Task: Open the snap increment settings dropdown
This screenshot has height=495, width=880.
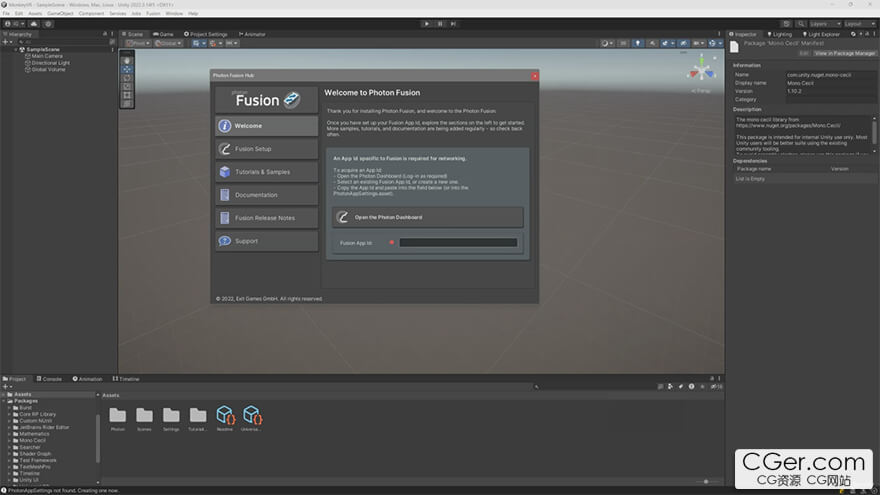Action: [232, 43]
